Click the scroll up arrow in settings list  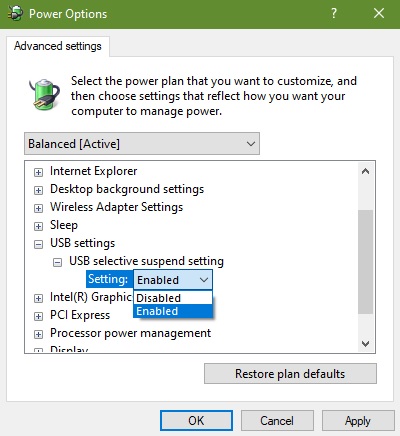point(366,171)
